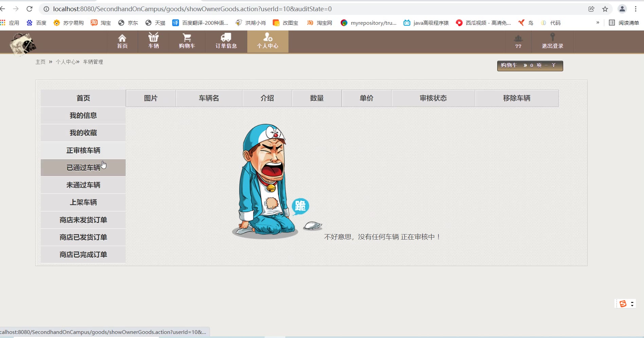Screen dimensions: 644x338
Task: Open the 阅读清单 reading list
Action: pyautogui.click(x=624, y=23)
